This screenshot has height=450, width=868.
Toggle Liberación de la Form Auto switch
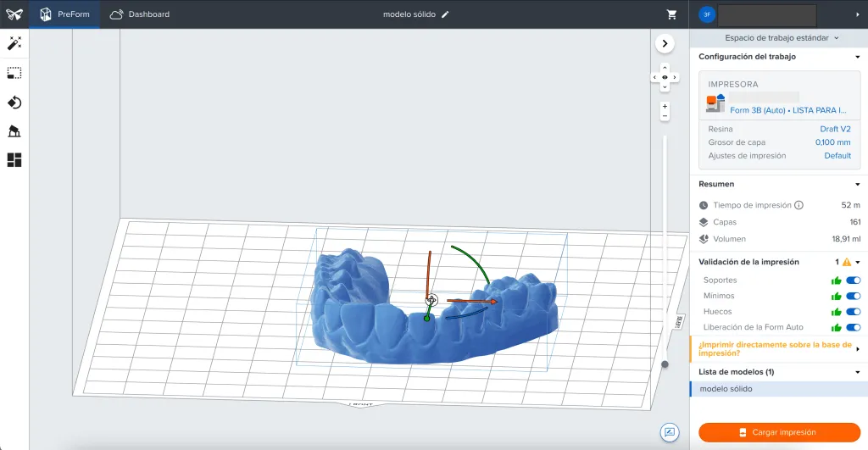(853, 327)
